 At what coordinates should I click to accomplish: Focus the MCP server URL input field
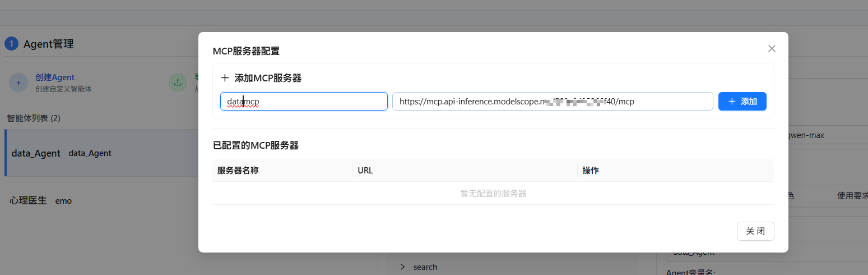point(553,102)
